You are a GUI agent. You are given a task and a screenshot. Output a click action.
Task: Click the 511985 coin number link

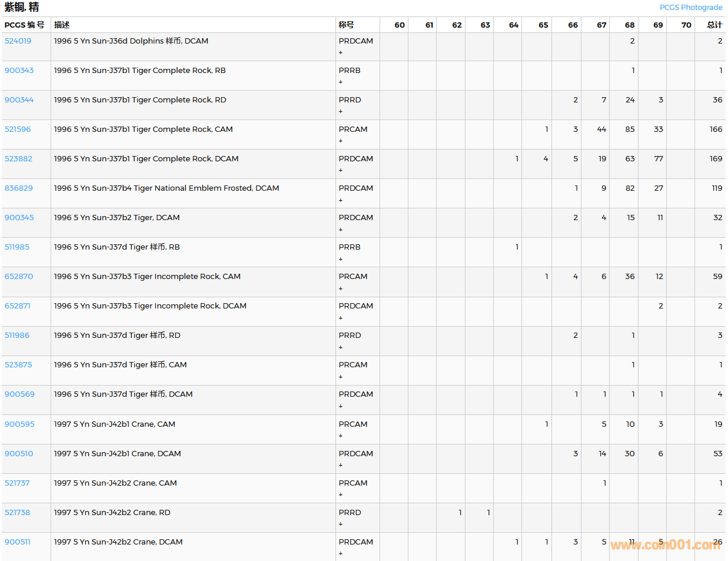pyautogui.click(x=17, y=247)
